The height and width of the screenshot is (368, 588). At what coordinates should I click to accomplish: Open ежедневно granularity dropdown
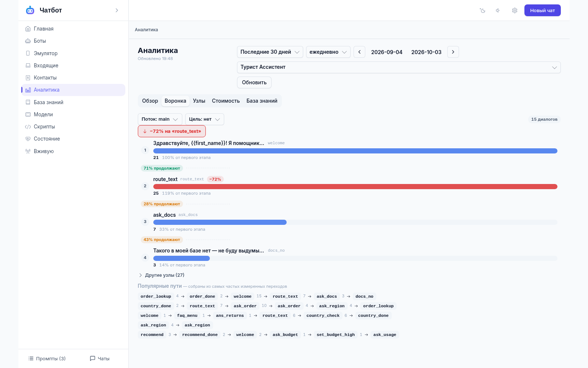coord(328,52)
